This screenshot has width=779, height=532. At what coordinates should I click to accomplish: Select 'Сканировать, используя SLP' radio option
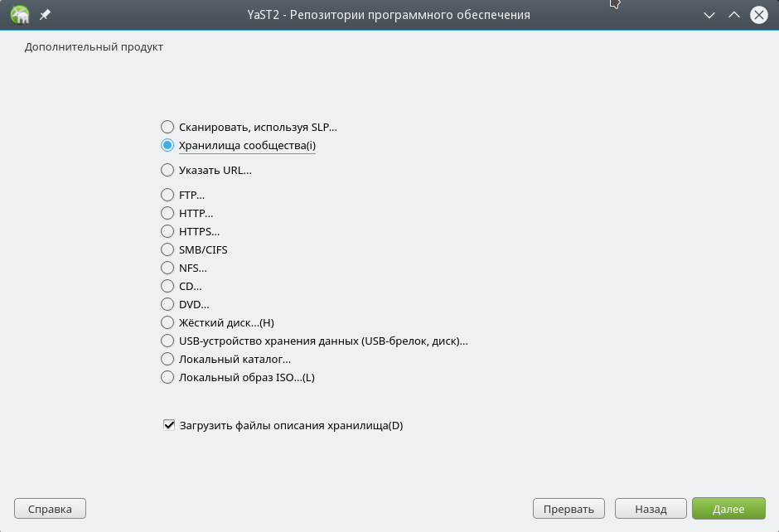(167, 127)
